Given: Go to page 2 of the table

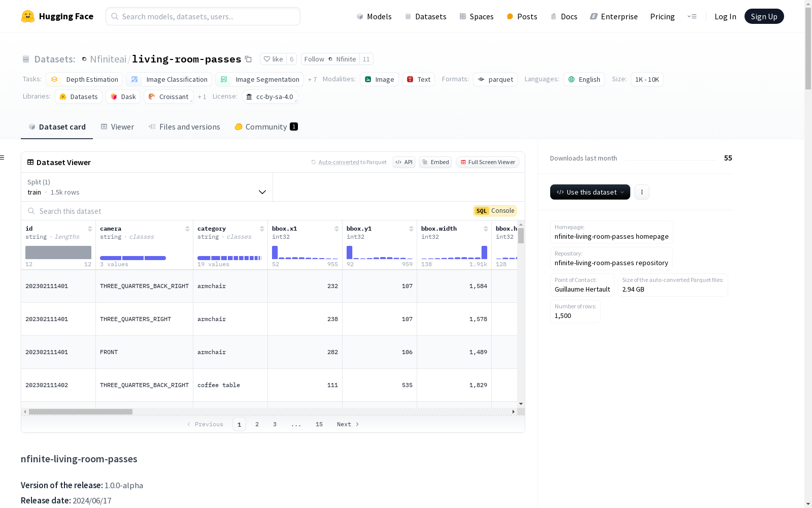Looking at the screenshot, I should [x=257, y=424].
